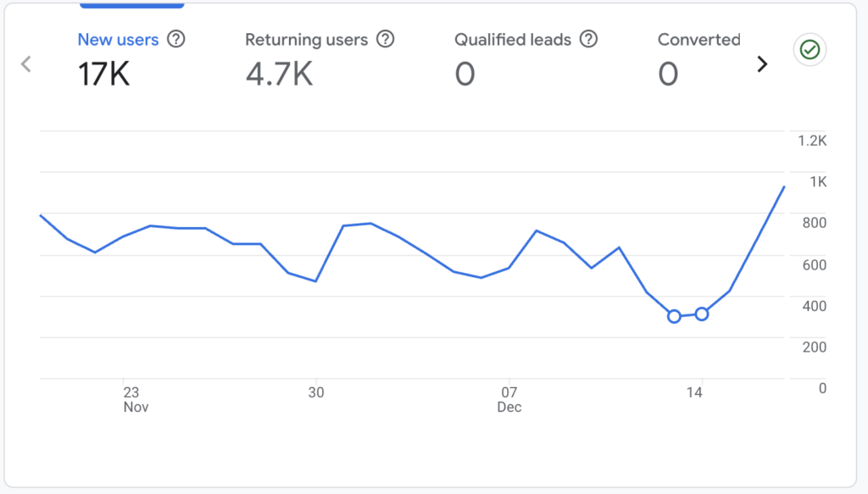The image size is (868, 494).
Task: Click help icon beside Qualified leads
Action: coord(588,39)
